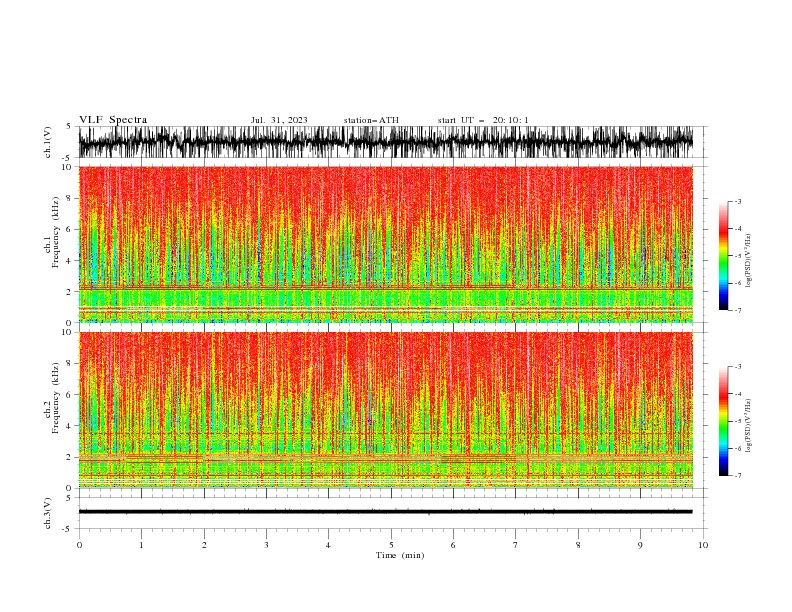792x612 pixels.
Task: Click the date 'Jul. 31, 2023'
Action: (x=279, y=120)
